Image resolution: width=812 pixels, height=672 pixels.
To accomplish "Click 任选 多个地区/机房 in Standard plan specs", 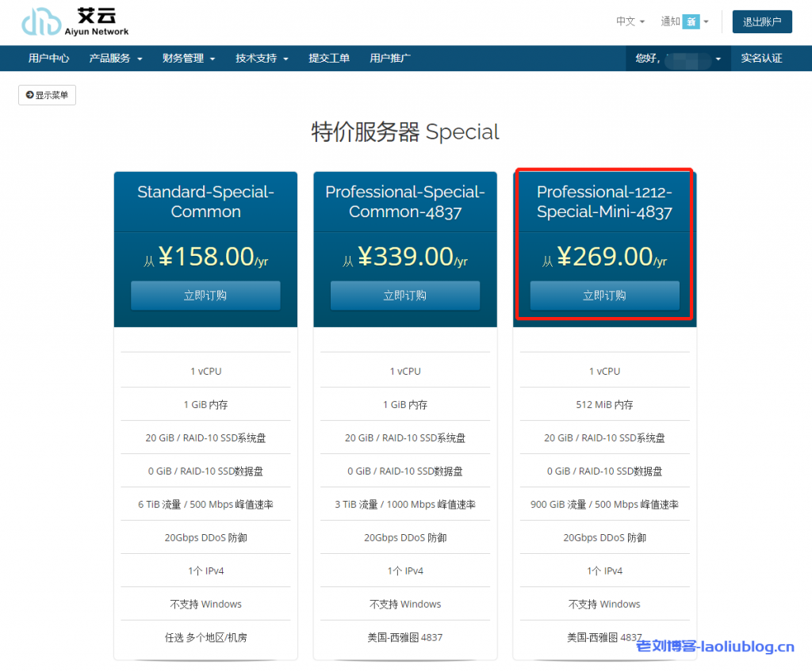I will pos(205,636).
